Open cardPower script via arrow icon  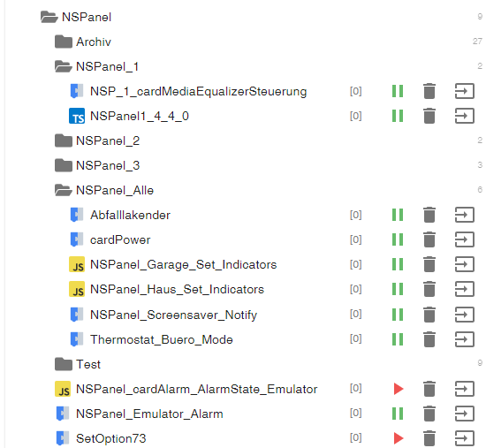465,239
